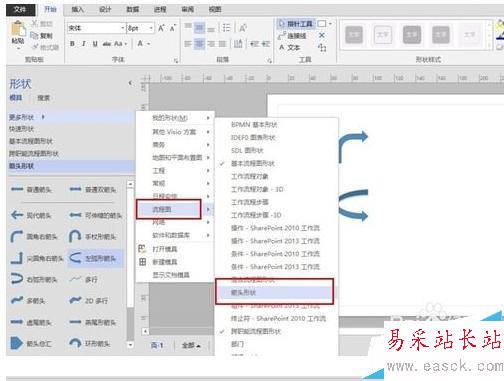Image resolution: width=504 pixels, height=381 pixels.
Task: Pick the Modern Arrow (现代箭头) shape
Action: 31,215
